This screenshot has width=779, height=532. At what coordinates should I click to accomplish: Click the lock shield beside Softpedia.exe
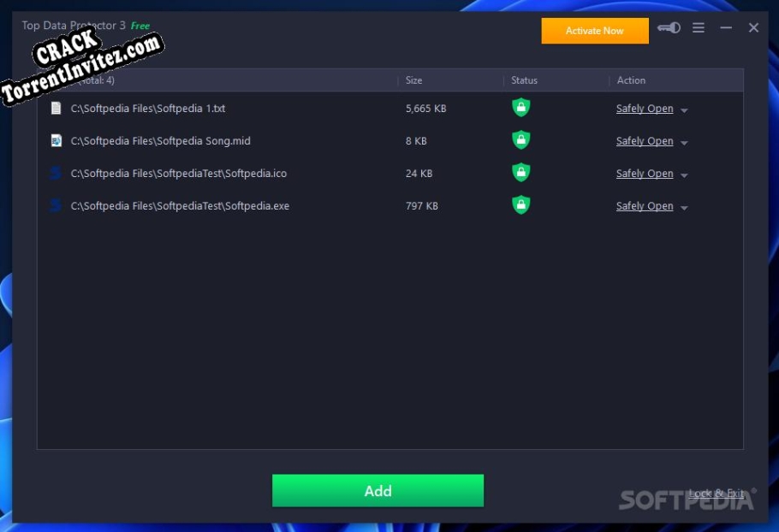point(520,204)
